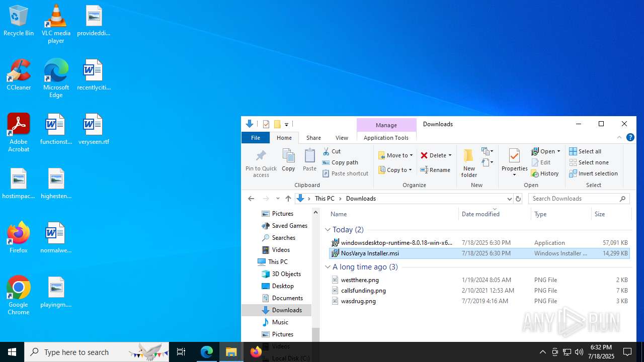Click Select none in the ribbon
Viewport: 644px width, 362px height.
(x=589, y=162)
